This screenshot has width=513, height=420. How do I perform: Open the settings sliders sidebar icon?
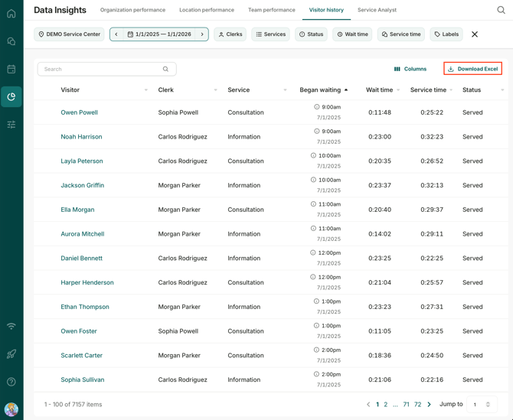pyautogui.click(x=11, y=124)
